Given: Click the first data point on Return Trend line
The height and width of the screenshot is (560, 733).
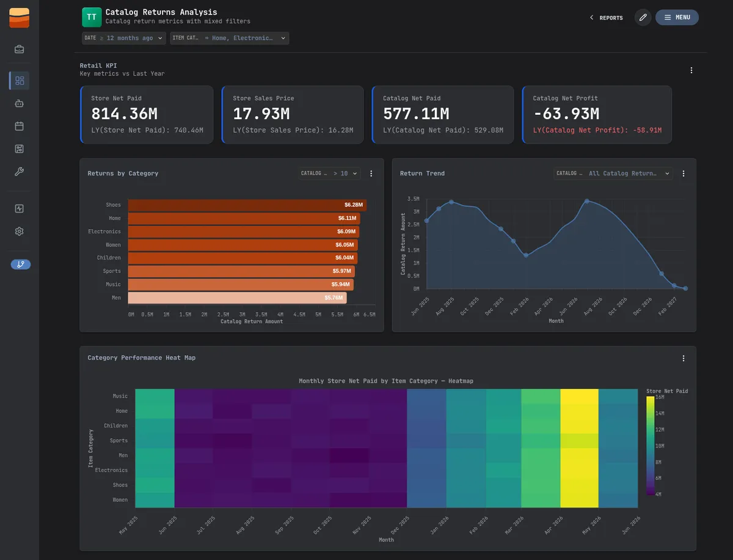Looking at the screenshot, I should click(426, 220).
